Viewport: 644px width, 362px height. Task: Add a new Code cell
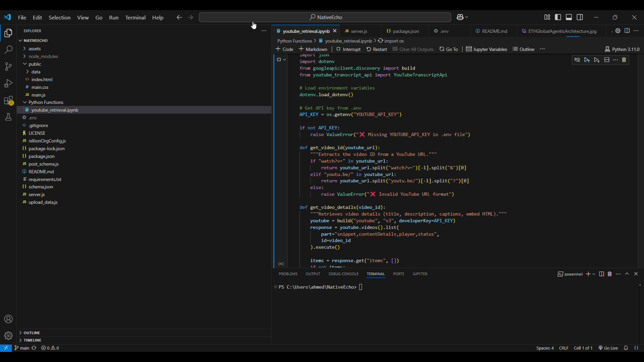[284, 49]
